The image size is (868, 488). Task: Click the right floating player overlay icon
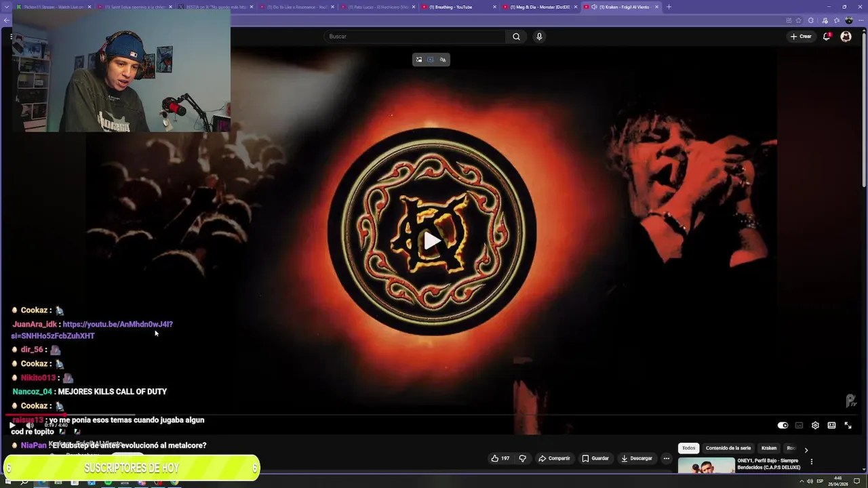tap(443, 60)
